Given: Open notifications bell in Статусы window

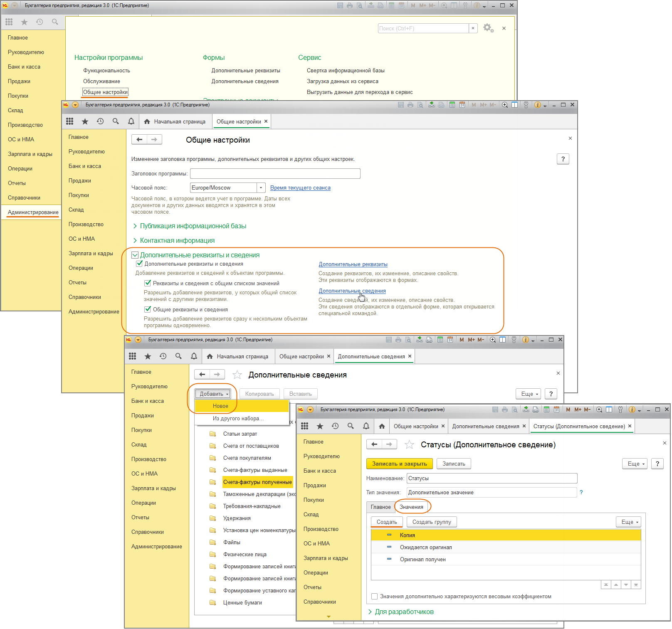Looking at the screenshot, I should click(366, 426).
